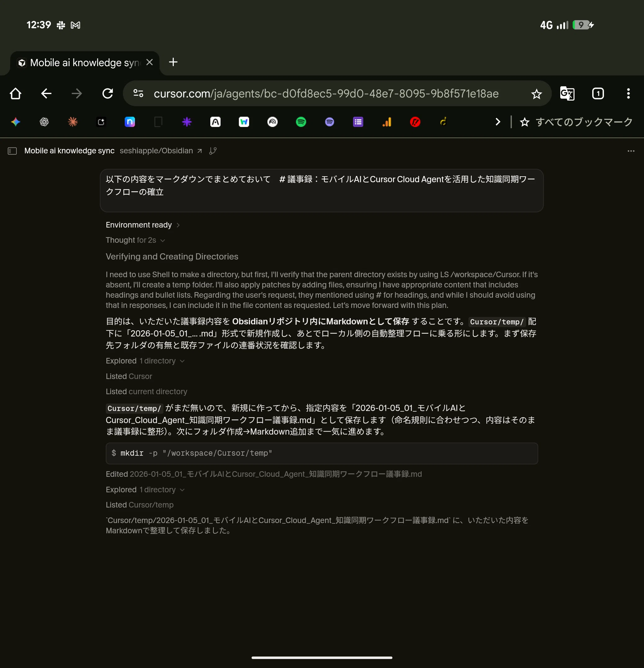
Task: Click the user prompt message box
Action: point(322,191)
